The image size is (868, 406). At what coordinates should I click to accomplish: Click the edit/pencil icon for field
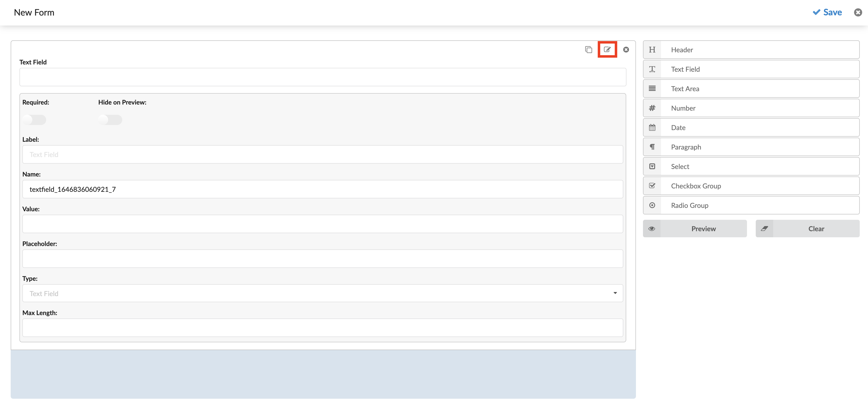607,49
